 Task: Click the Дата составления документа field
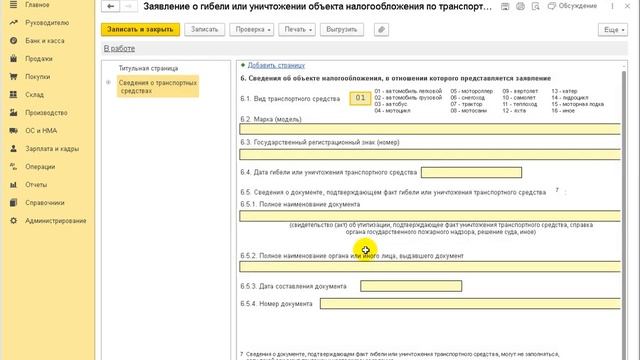click(x=411, y=286)
